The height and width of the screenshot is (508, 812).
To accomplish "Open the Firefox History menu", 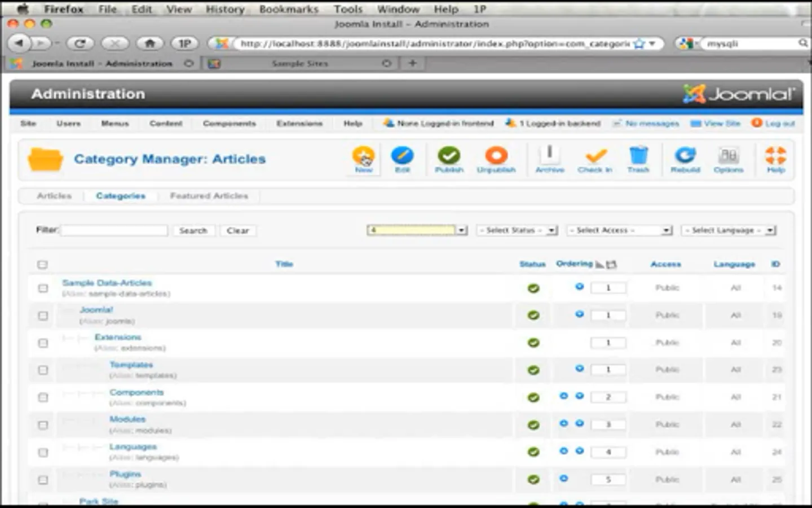I will pos(225,9).
